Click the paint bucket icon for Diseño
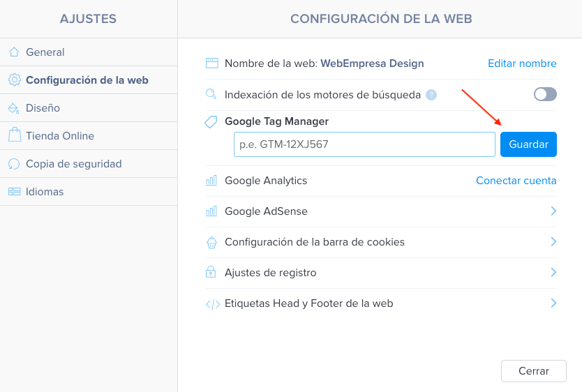The width and height of the screenshot is (582, 392). pyautogui.click(x=14, y=108)
